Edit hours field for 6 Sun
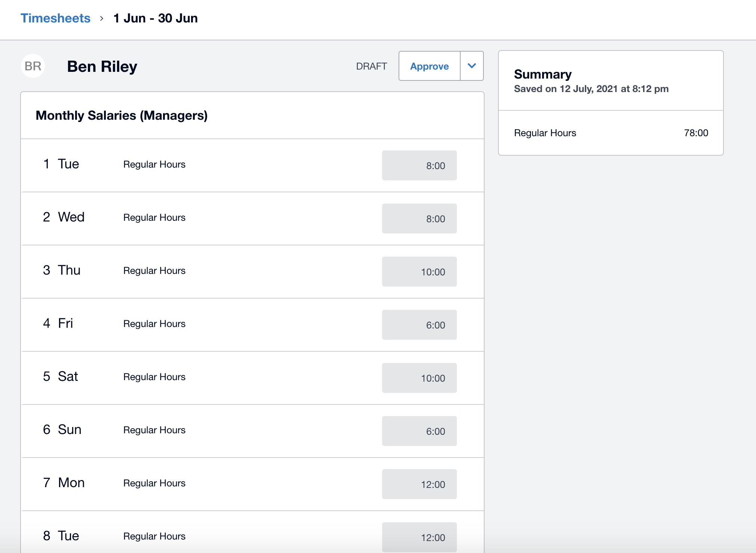756x553 pixels. [x=419, y=431]
